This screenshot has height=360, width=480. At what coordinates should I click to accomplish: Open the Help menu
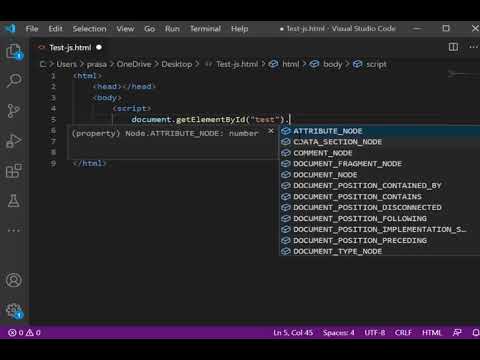240,29
